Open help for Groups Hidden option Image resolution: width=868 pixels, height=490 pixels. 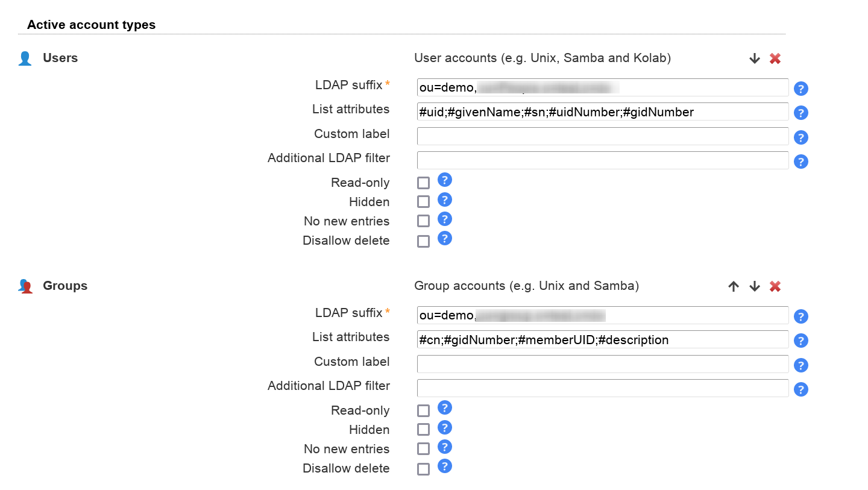[x=444, y=427]
